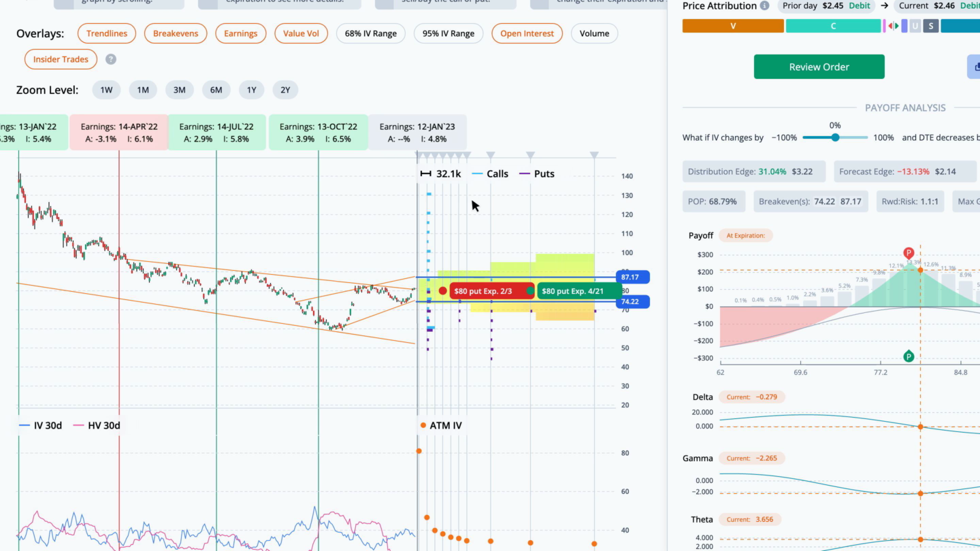Click the red P marker on Payoff chart
The width and height of the screenshot is (980, 551).
tap(909, 253)
